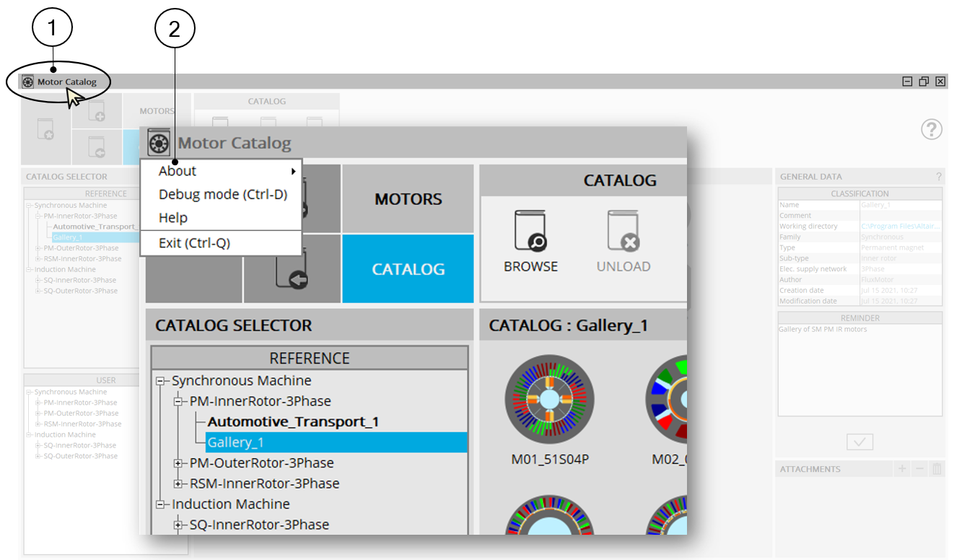Click the Motor Catalog logo icon in zoomed view
954x560 pixels.
pos(159,143)
